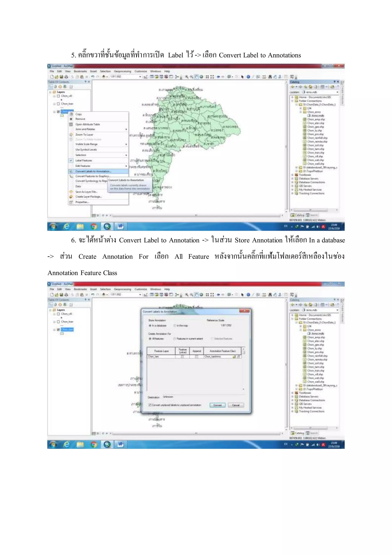Screen dimensions: 392x555
Task: Open map scale dropdown in upper screenshot
Action: pyautogui.click(x=140, y=77)
